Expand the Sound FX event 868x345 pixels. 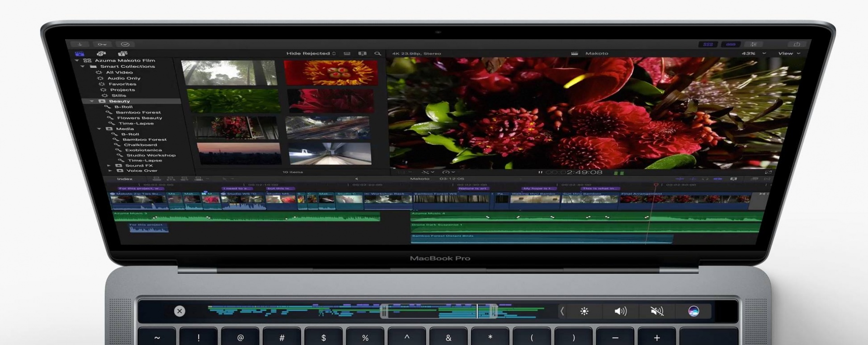point(109,166)
